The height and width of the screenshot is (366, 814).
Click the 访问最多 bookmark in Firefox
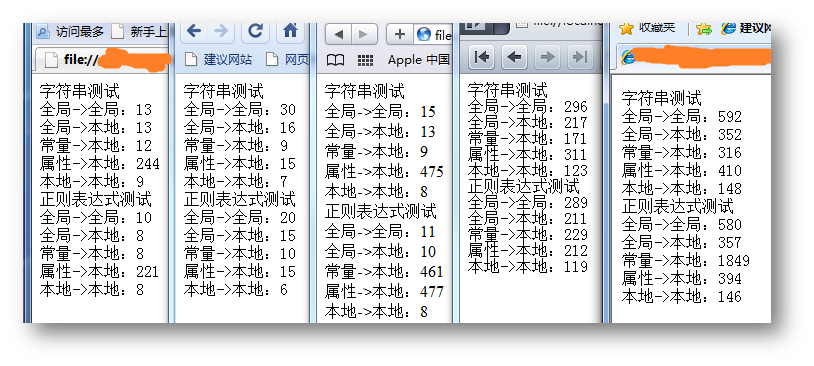[71, 32]
